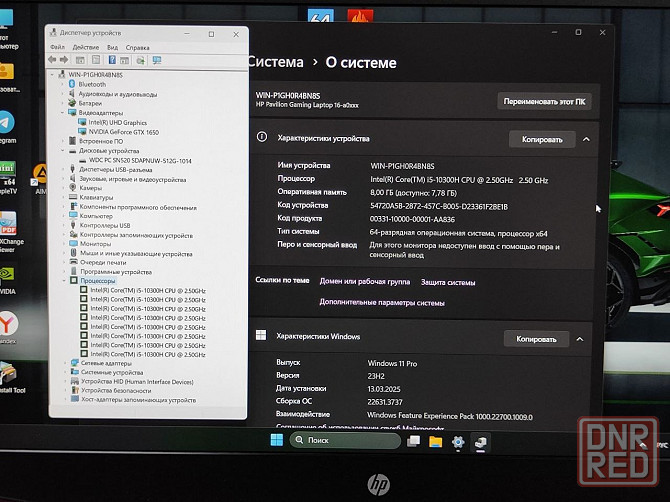The height and width of the screenshot is (502, 670).
Task: Select the Системные устройства category
Action: 112,373
